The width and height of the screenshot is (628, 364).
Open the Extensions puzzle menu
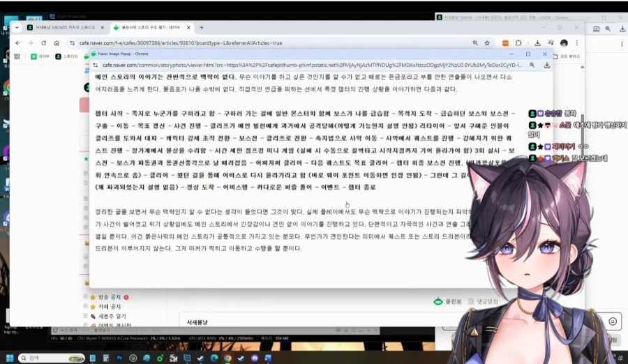pyautogui.click(x=518, y=43)
